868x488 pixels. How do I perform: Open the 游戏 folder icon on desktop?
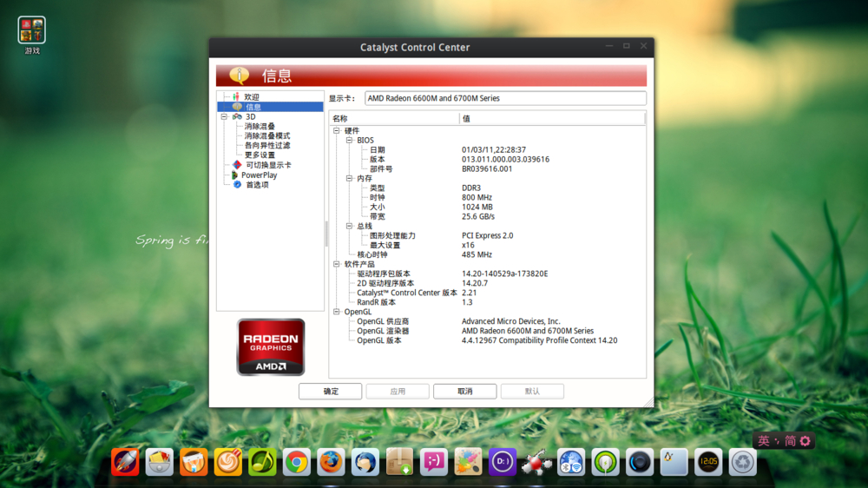(31, 30)
